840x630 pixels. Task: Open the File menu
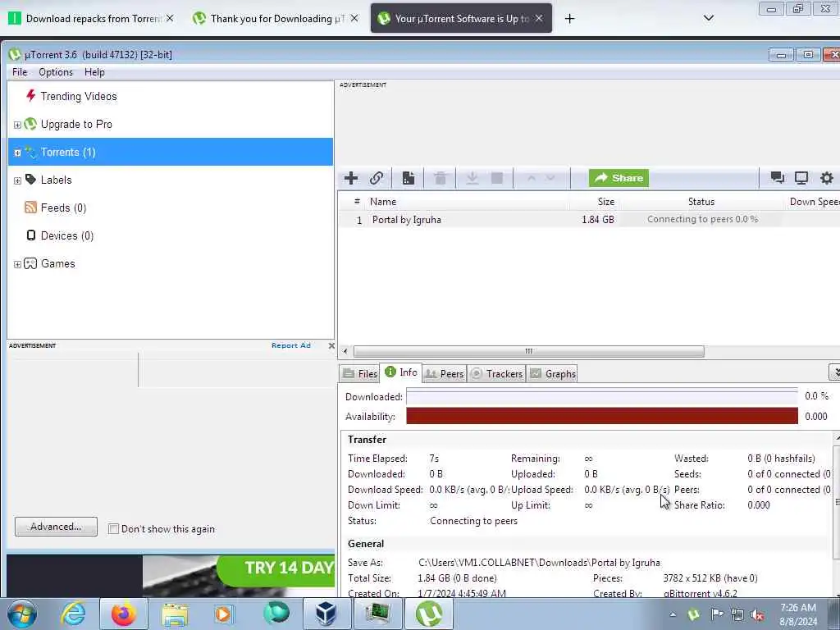tap(20, 72)
